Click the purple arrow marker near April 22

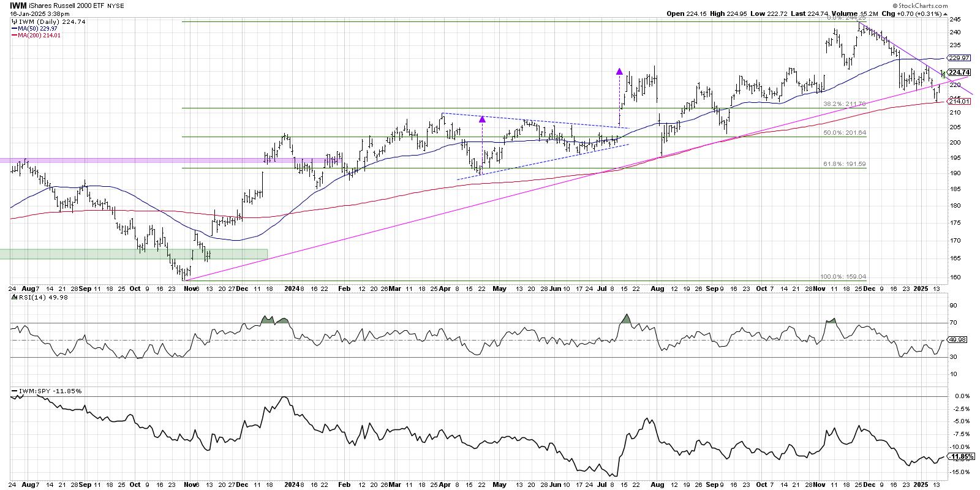click(x=482, y=119)
